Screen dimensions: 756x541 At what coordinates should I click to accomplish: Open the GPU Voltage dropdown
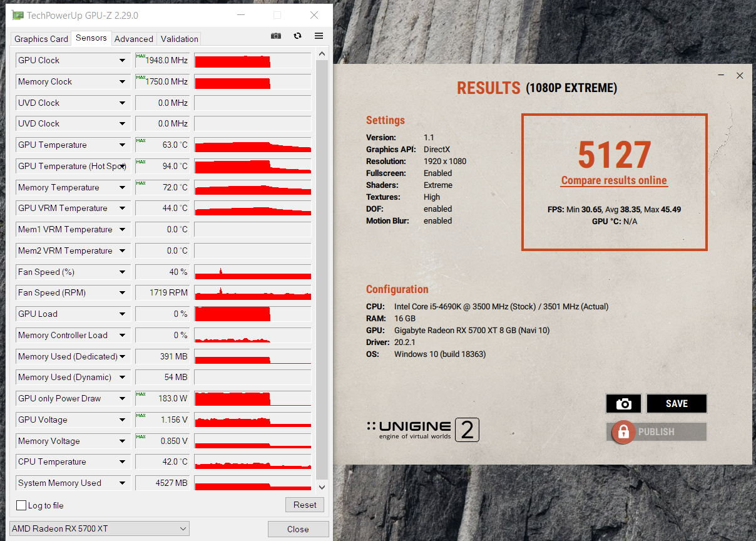122,420
